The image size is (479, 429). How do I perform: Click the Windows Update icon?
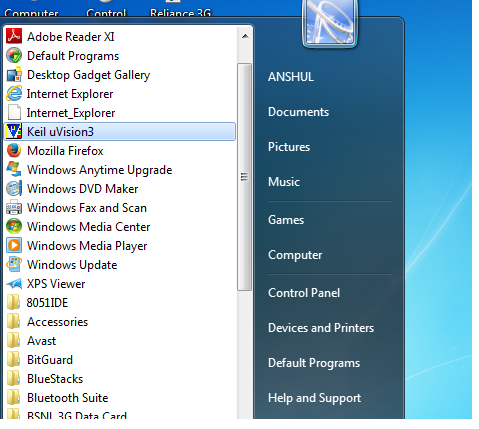pos(14,264)
